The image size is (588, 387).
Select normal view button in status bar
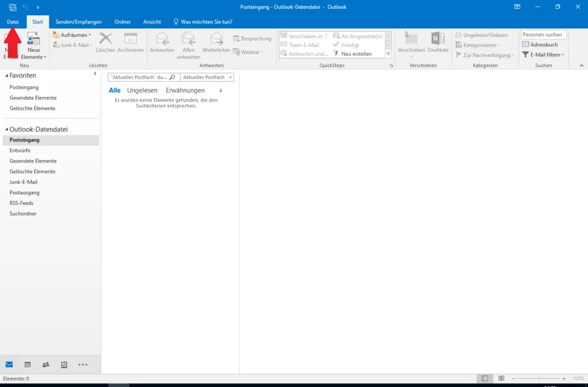(x=485, y=379)
